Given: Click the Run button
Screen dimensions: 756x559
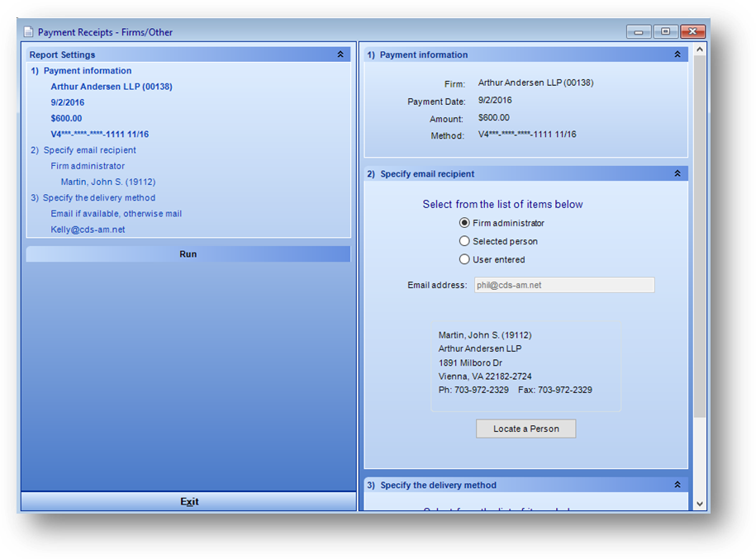Looking at the screenshot, I should click(188, 254).
